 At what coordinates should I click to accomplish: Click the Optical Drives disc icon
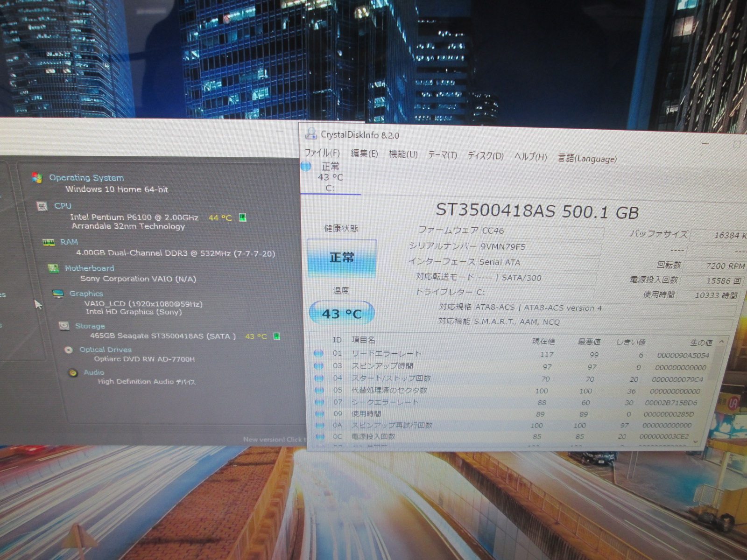[69, 350]
